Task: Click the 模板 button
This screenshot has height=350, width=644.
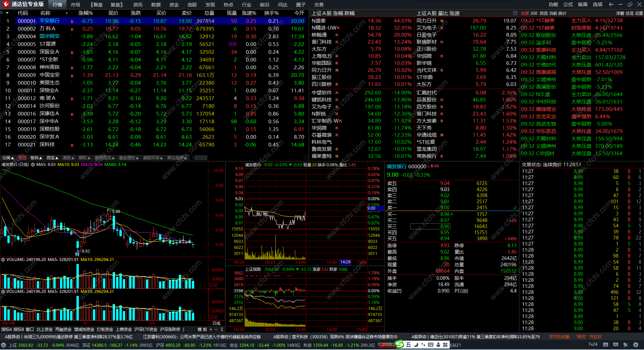Action: 202,330
